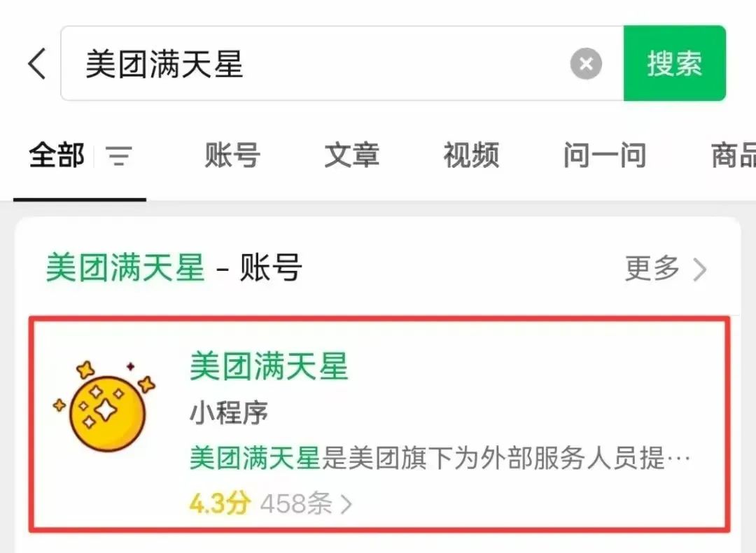
Task: Open the 美团满天星 gold star coin icon
Action: 105,406
